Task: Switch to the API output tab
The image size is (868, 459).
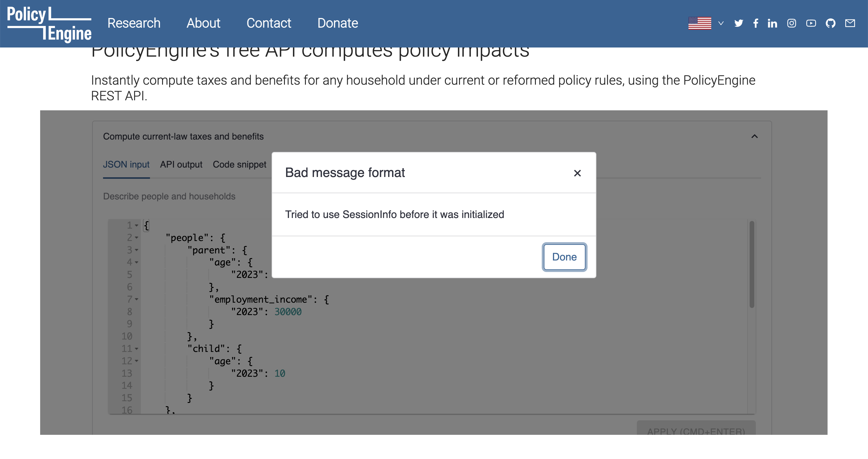Action: [181, 165]
